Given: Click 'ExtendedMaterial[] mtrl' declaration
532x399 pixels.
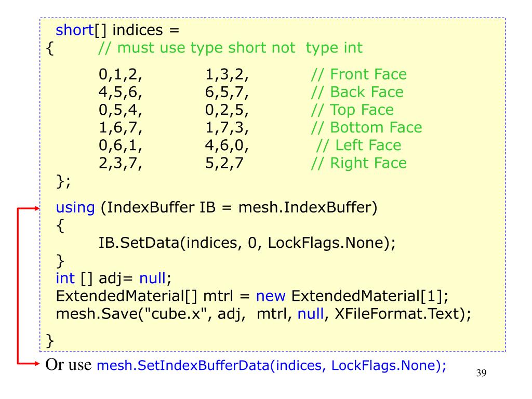Looking at the screenshot, I should (144, 296).
